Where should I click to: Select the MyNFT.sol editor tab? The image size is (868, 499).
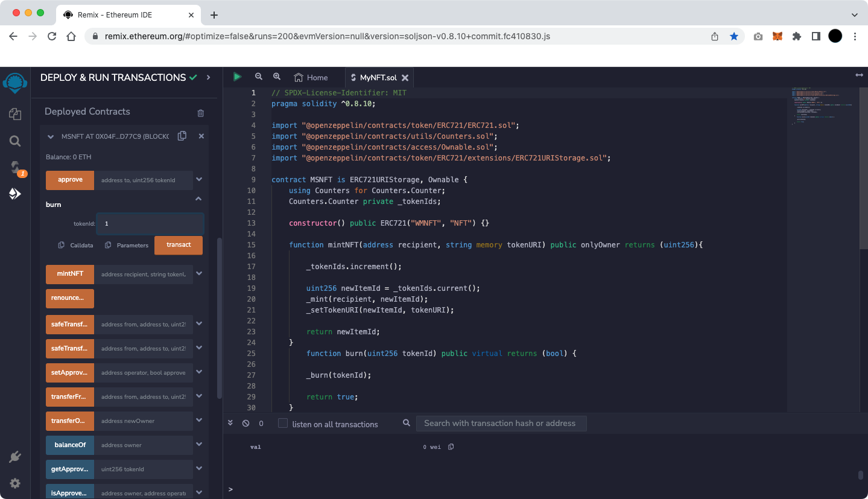click(378, 77)
